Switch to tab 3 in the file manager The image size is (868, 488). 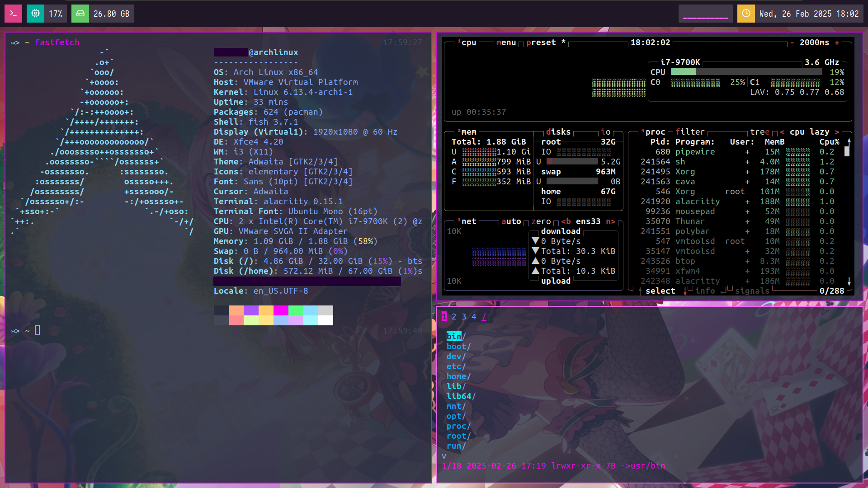pos(464,317)
